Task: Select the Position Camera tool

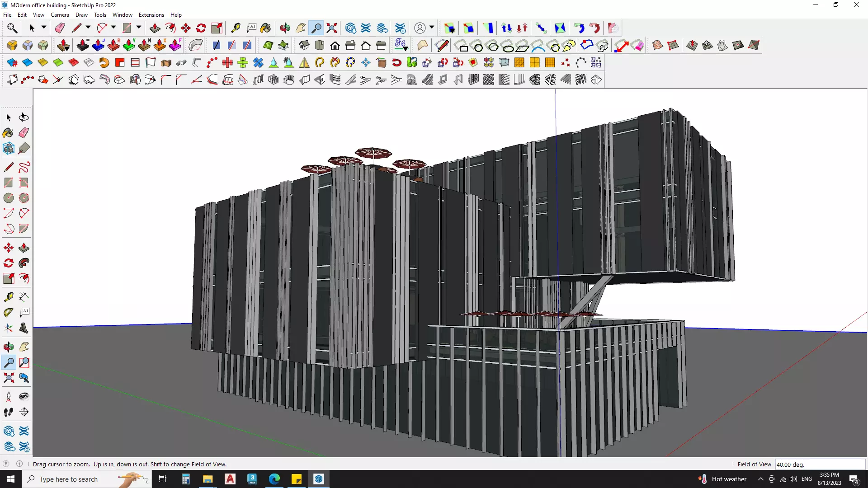Action: point(9,397)
